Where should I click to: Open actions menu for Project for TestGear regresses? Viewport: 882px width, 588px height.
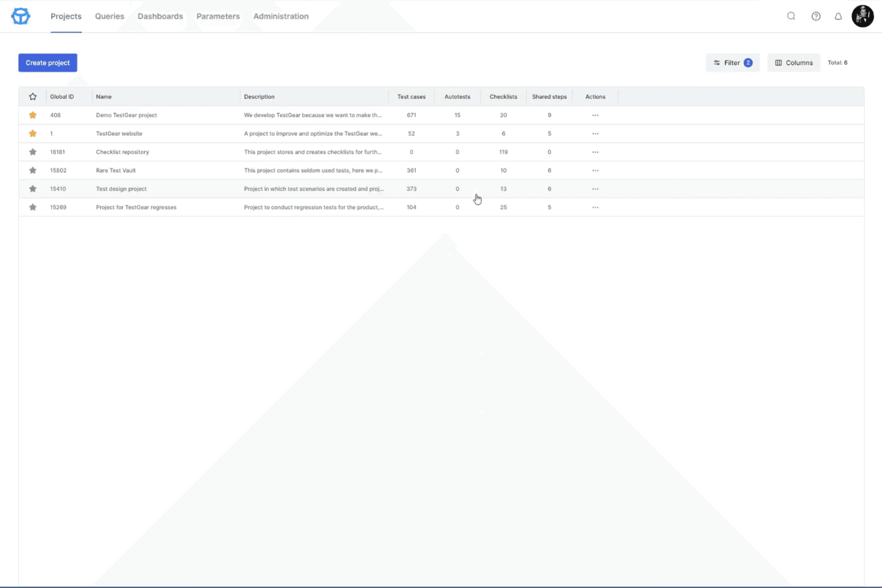click(595, 207)
